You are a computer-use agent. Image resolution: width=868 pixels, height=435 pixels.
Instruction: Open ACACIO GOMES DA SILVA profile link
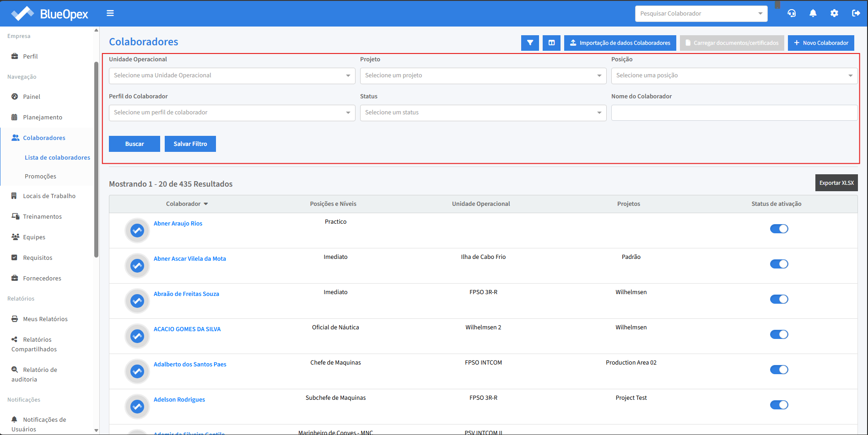coord(187,329)
